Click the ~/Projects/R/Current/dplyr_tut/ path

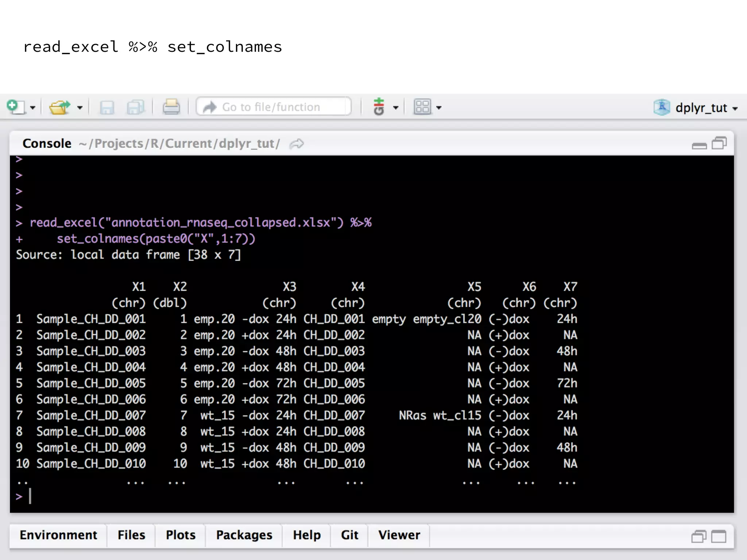[179, 144]
